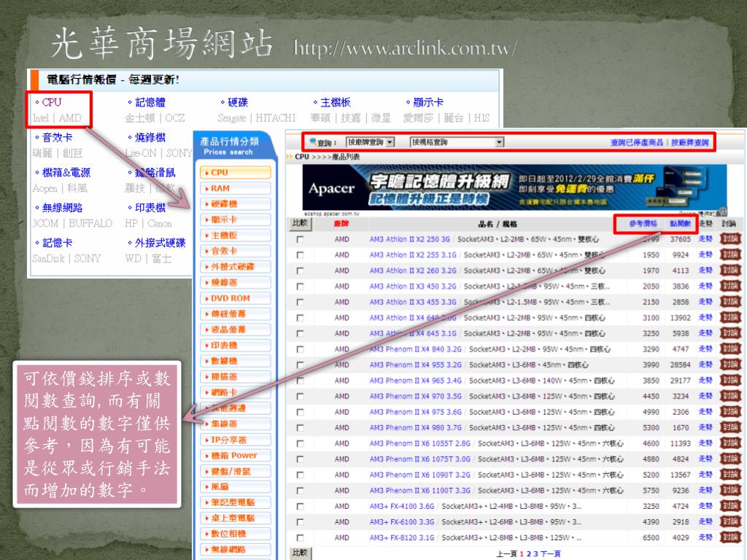Open 討論 icon for Phenom II X4 980
This screenshot has width=747, height=560.
[x=729, y=427]
